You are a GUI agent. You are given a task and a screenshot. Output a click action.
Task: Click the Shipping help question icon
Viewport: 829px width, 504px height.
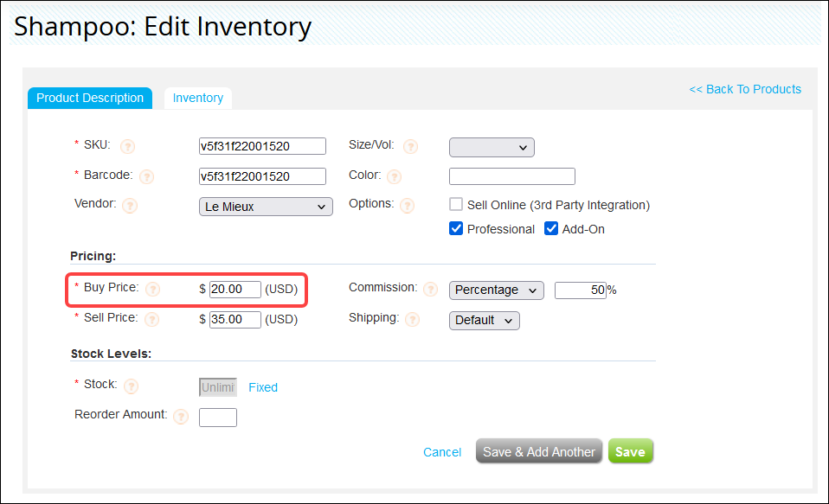[412, 319]
